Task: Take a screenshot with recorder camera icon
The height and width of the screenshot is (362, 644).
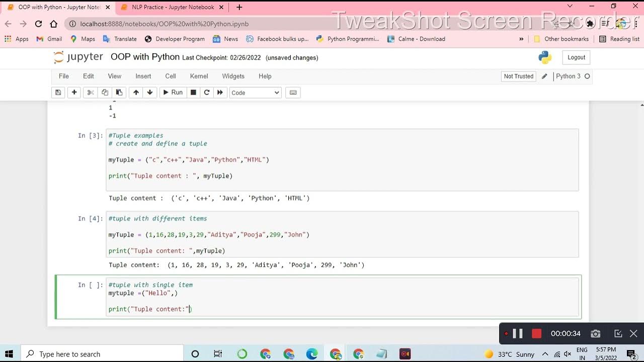Action: point(595,333)
